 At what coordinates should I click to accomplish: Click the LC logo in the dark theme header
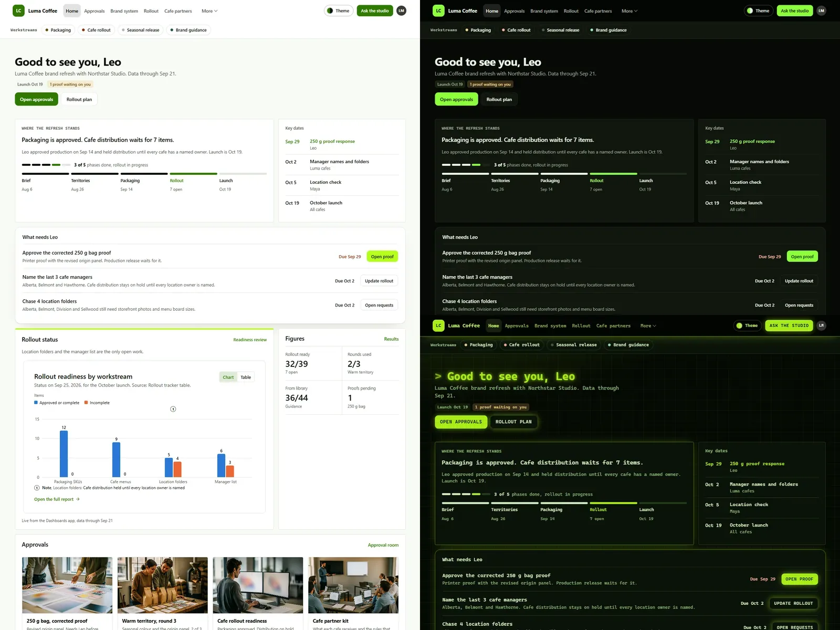[x=438, y=10]
